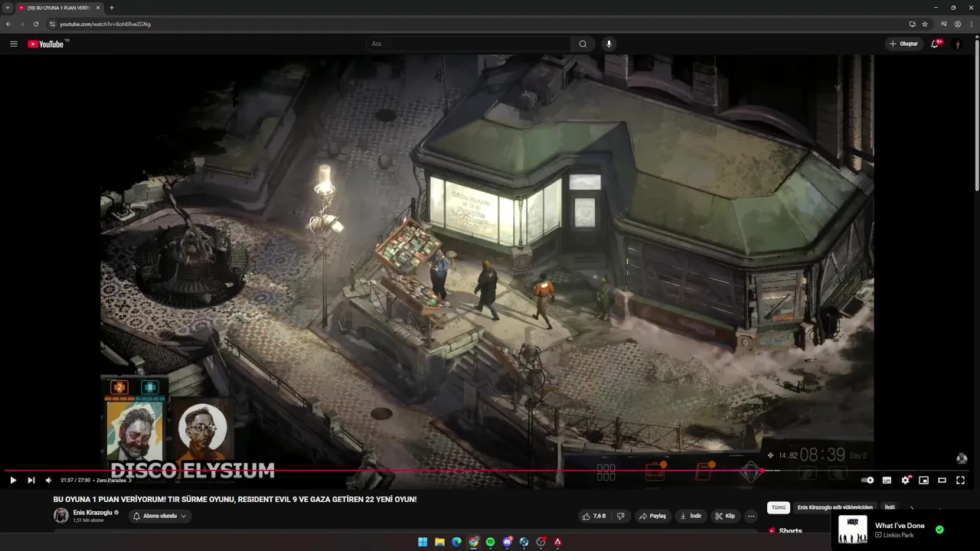Open the YouTube notifications bell
This screenshot has width=980, height=551.
[935, 44]
